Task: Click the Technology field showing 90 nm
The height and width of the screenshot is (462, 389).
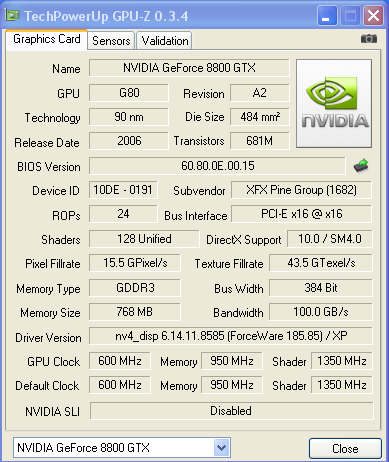Action: tap(129, 117)
